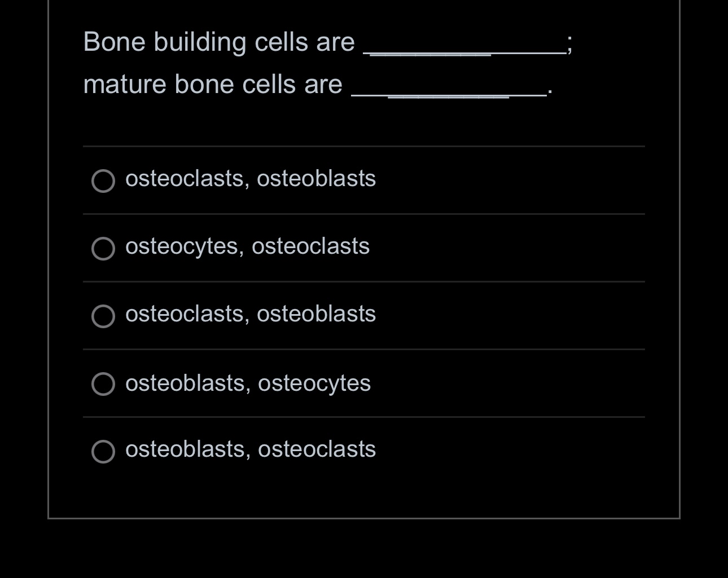728x578 pixels.
Task: Select the third option's "osteoclasts, osteoblasts" radio button
Action: [x=103, y=316]
